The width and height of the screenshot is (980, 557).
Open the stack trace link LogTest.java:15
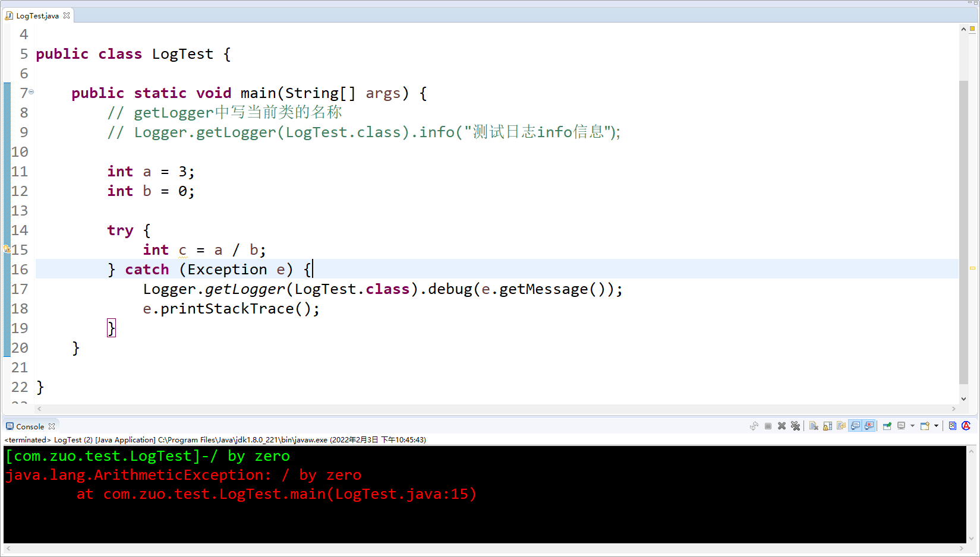403,494
